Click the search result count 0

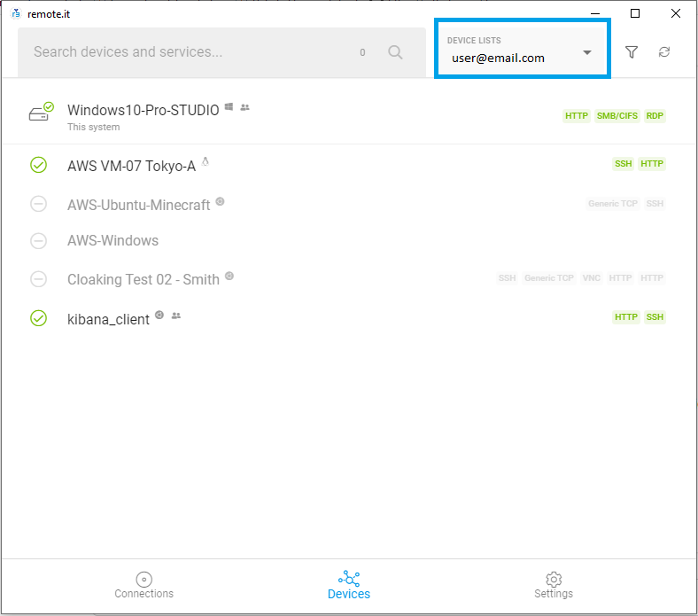[x=362, y=52]
